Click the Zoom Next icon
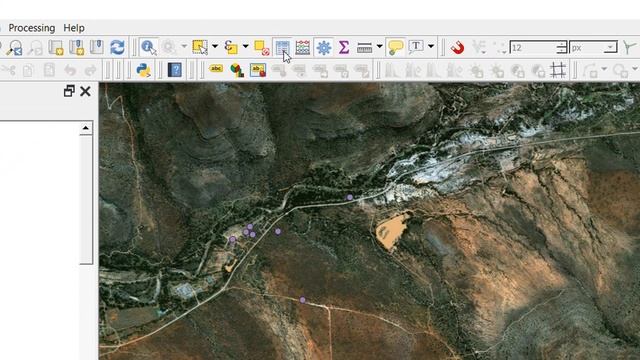Viewport: 640px width, 360px height. tap(35, 47)
